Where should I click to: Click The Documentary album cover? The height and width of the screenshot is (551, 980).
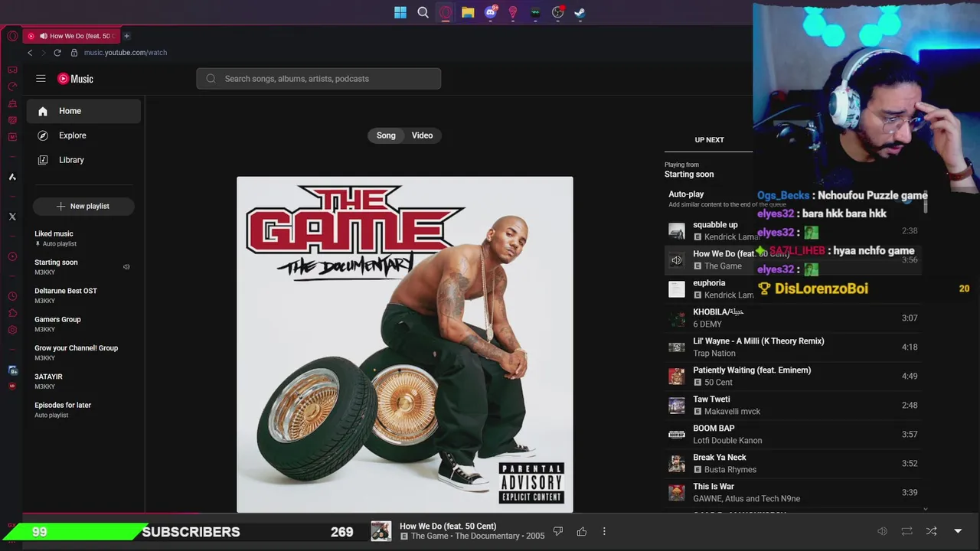coord(405,344)
